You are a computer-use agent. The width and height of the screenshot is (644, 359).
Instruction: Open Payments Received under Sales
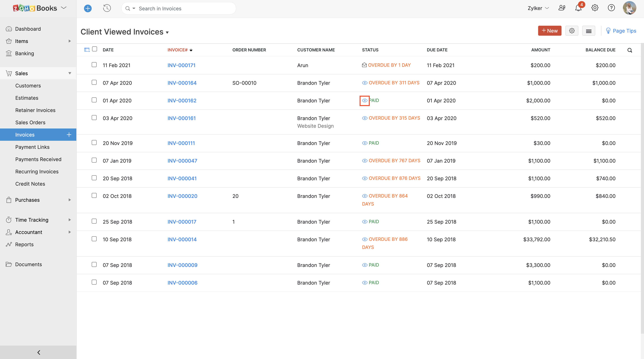pyautogui.click(x=38, y=159)
